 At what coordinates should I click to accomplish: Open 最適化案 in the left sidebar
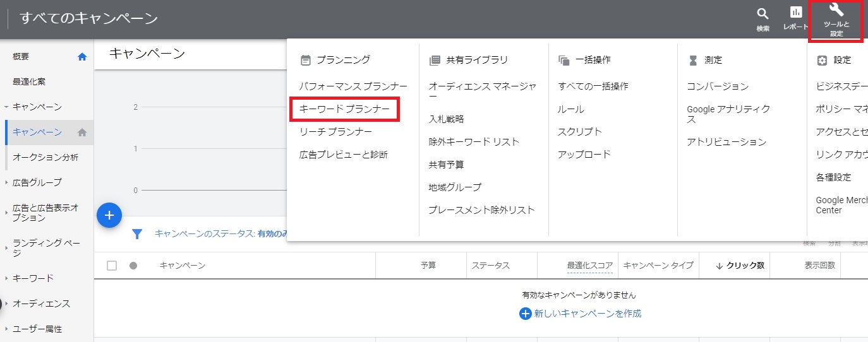click(29, 82)
